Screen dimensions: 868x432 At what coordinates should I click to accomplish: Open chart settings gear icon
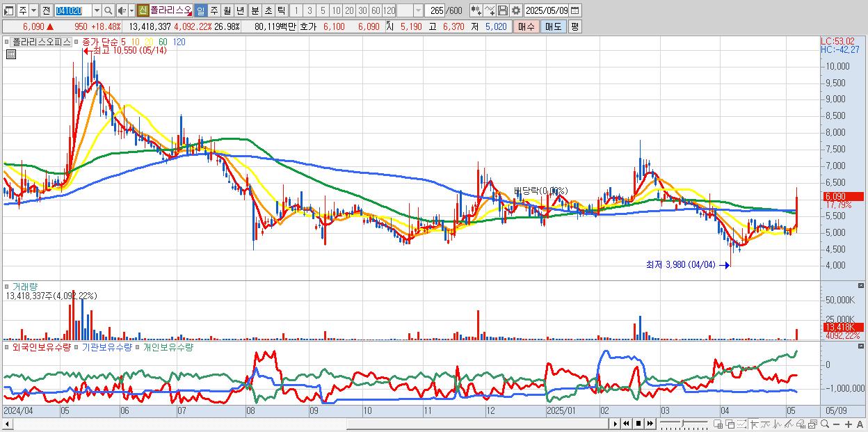[x=516, y=10]
